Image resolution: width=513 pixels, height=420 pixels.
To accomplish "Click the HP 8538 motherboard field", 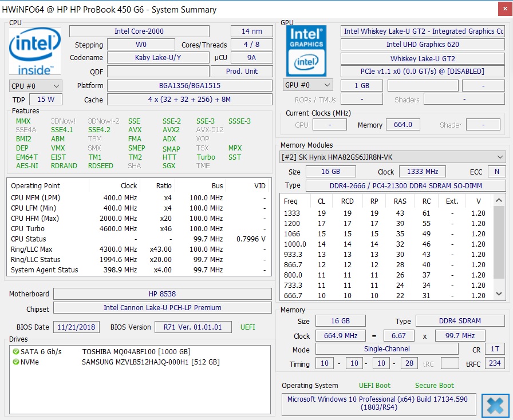I will point(162,294).
